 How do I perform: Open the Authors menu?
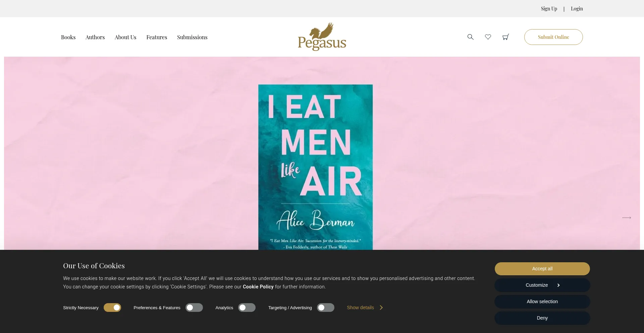(x=95, y=37)
